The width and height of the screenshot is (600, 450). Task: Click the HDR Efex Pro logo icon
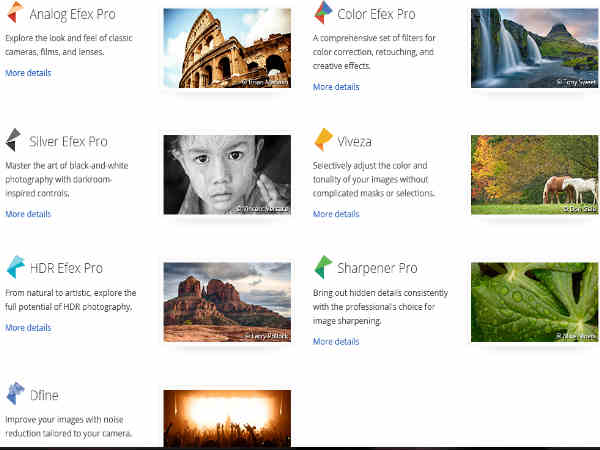[16, 267]
